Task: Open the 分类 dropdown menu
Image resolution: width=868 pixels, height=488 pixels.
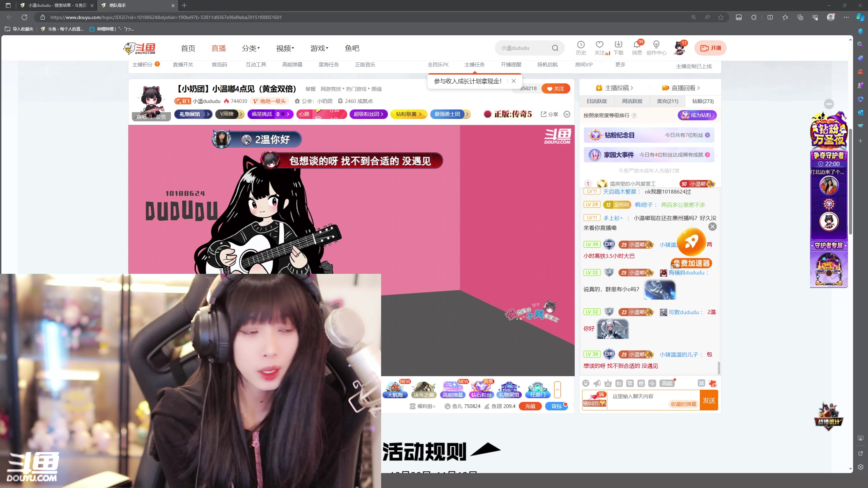Action: tap(251, 48)
